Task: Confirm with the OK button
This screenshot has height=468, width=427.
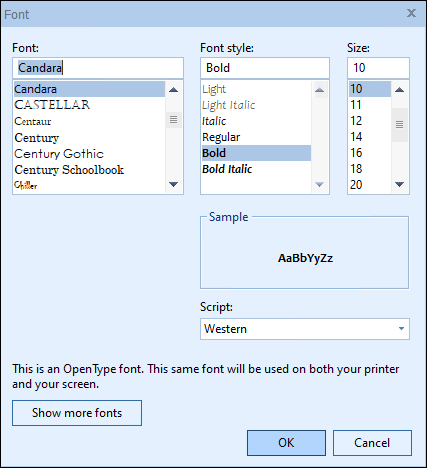Action: (286, 443)
